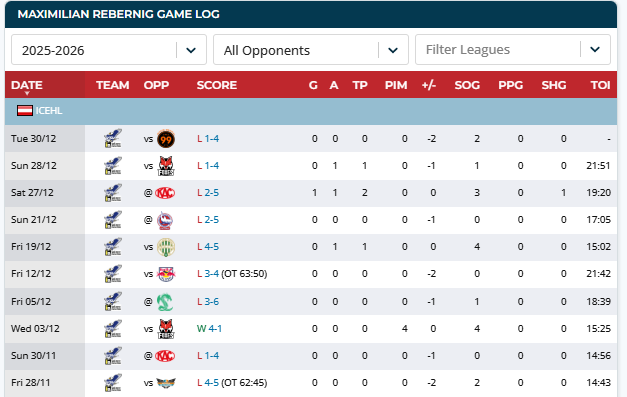Click the KAC opponent logo on Sat 27/12

pyautogui.click(x=165, y=193)
